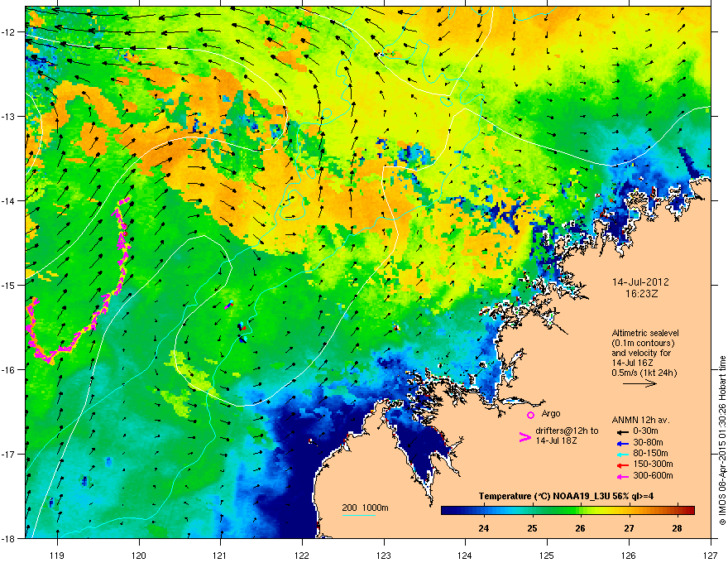
Task: Select the blue 30-80m arrow legend symbol
Action: tap(623, 443)
